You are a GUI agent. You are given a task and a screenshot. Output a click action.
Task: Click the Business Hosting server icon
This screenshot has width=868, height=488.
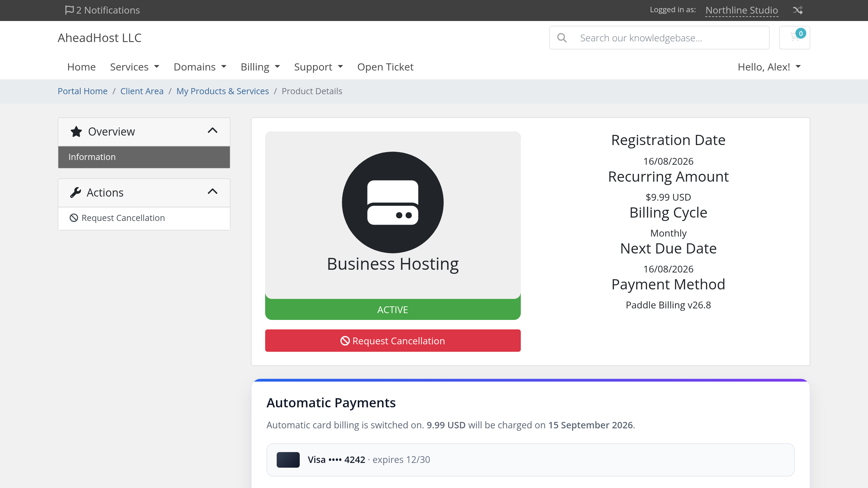393,202
